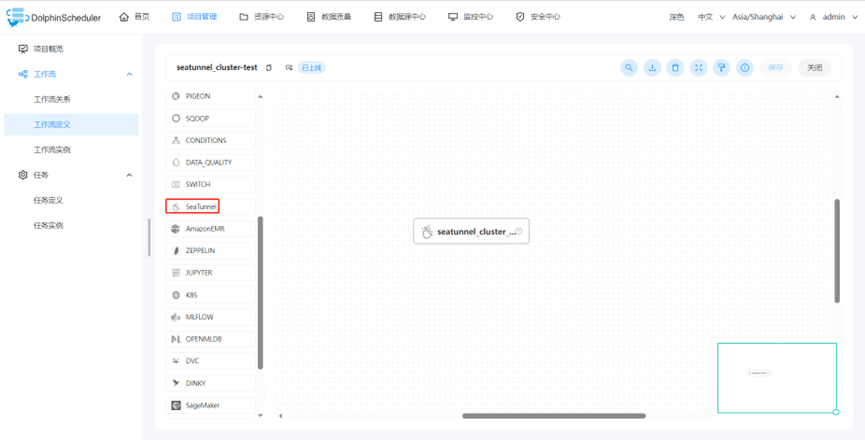This screenshot has width=865, height=440.
Task: Open the 数据质量 menu
Action: (x=329, y=17)
